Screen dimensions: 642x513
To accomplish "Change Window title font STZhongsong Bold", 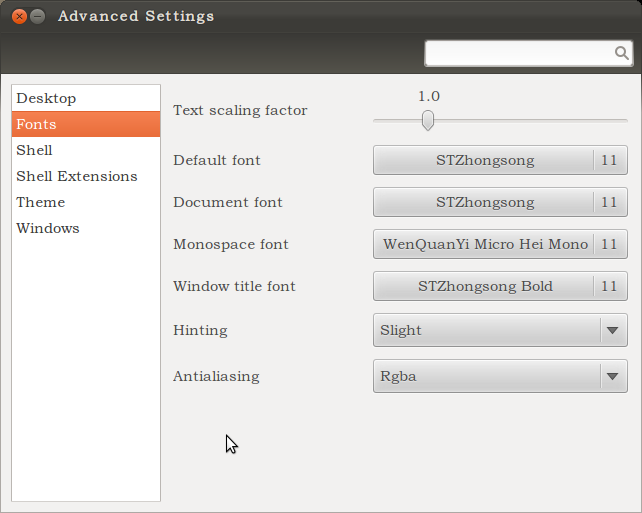I will pos(500,286).
